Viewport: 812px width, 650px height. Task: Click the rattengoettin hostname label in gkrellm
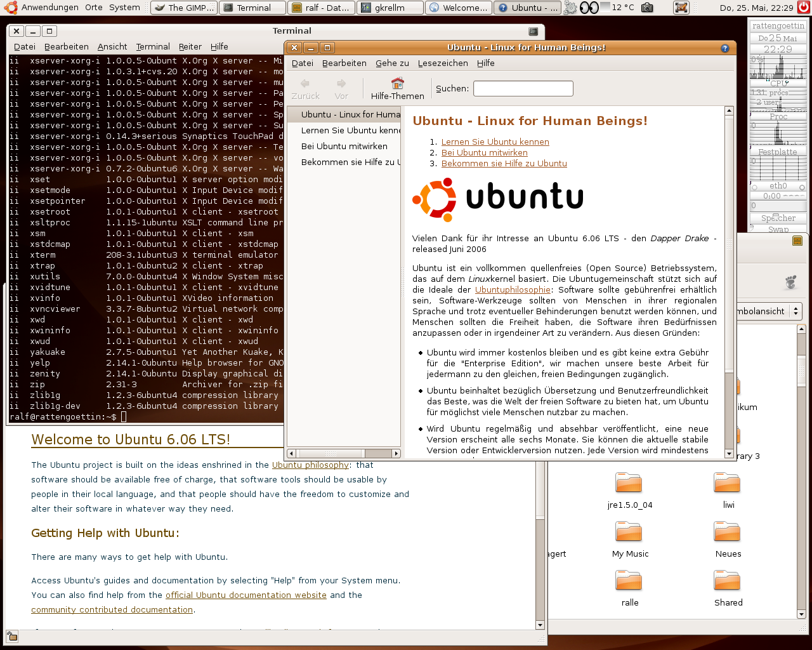[778, 26]
